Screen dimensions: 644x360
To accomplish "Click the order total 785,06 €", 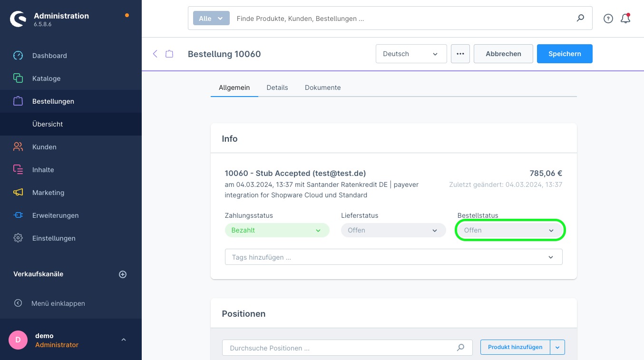I will click(x=546, y=174).
